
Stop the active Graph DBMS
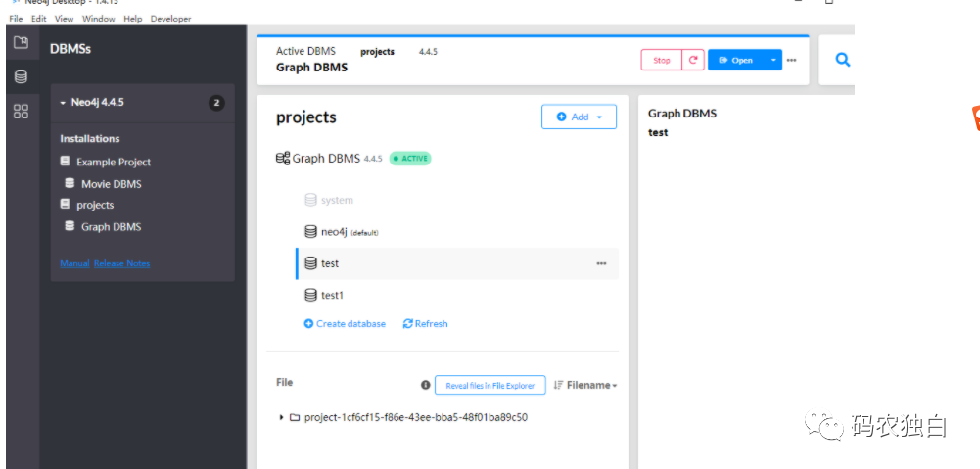tap(661, 60)
